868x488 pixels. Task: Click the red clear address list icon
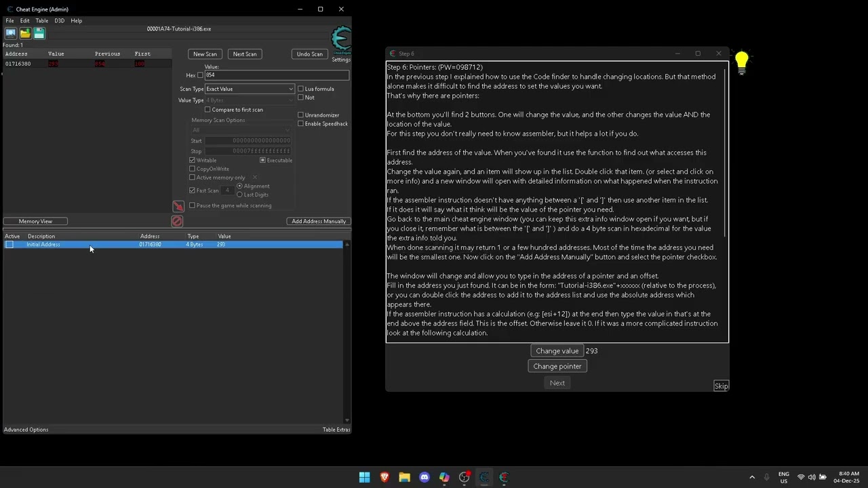click(x=177, y=221)
